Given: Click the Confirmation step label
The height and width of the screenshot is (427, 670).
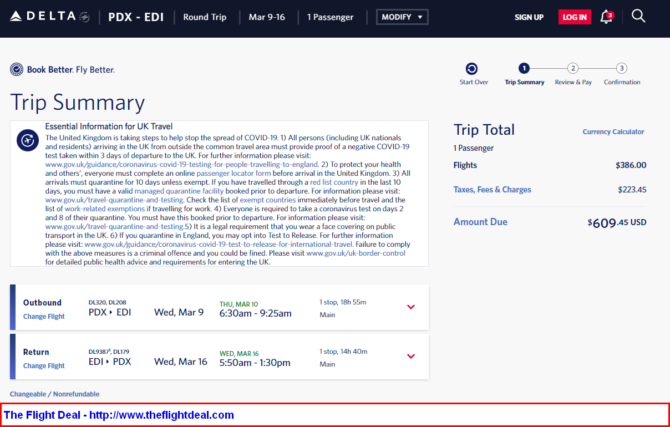Looking at the screenshot, I should click(x=622, y=82).
